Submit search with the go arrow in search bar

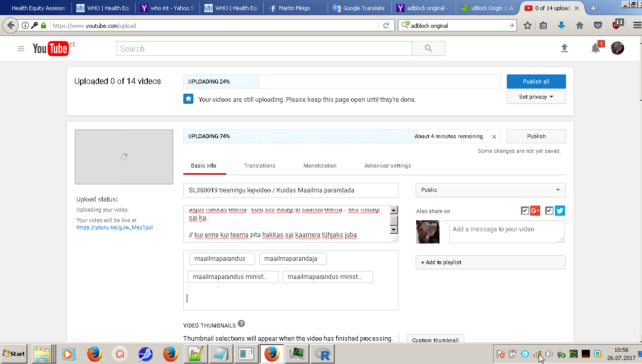point(511,25)
